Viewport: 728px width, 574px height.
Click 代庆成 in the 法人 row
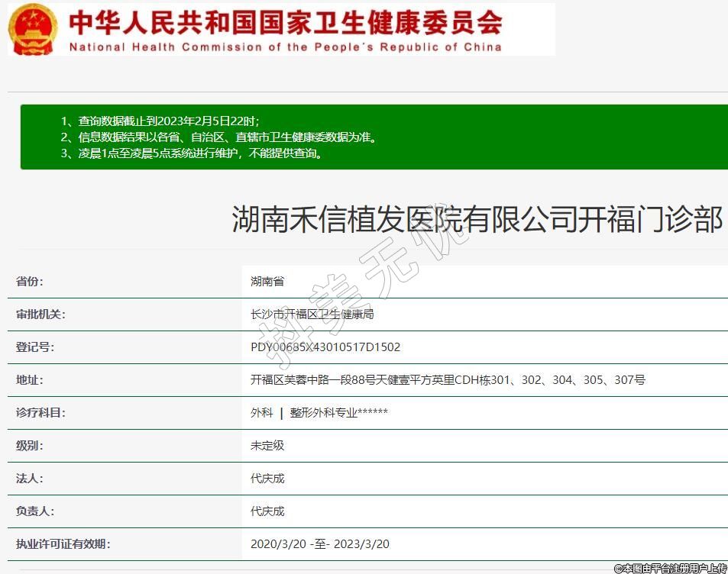[267, 479]
